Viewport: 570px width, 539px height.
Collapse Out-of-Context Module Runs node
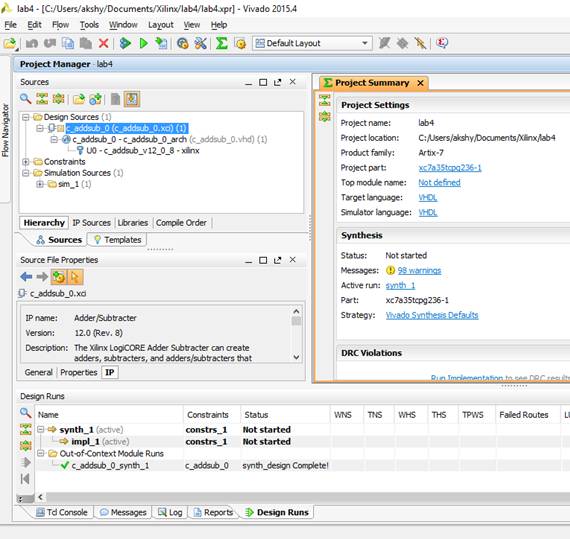[x=41, y=454]
